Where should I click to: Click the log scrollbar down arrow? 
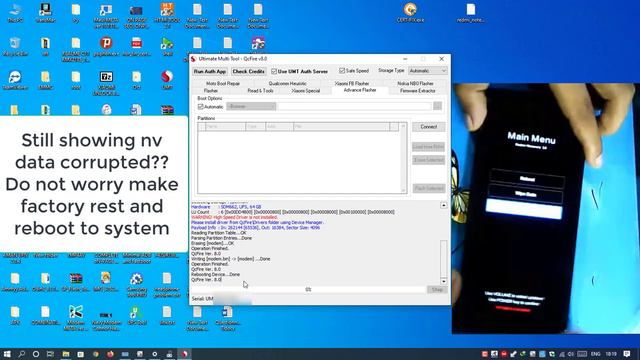click(444, 281)
